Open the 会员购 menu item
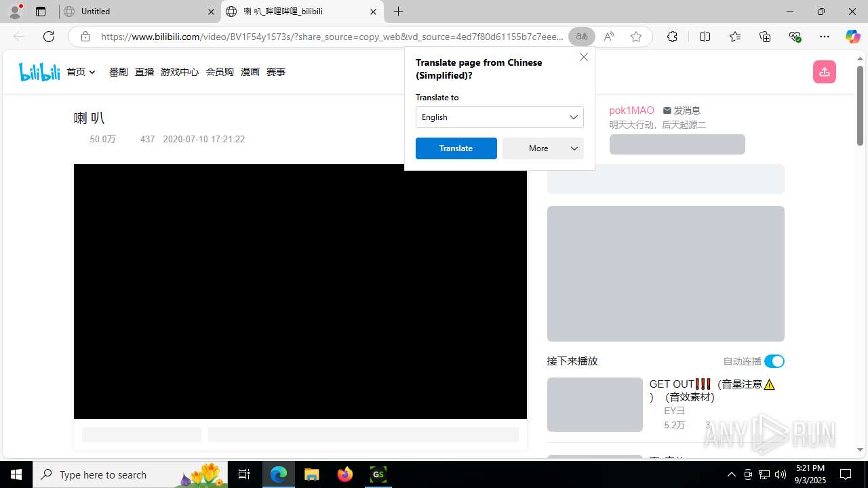Viewport: 868px width, 488px height. point(220,72)
